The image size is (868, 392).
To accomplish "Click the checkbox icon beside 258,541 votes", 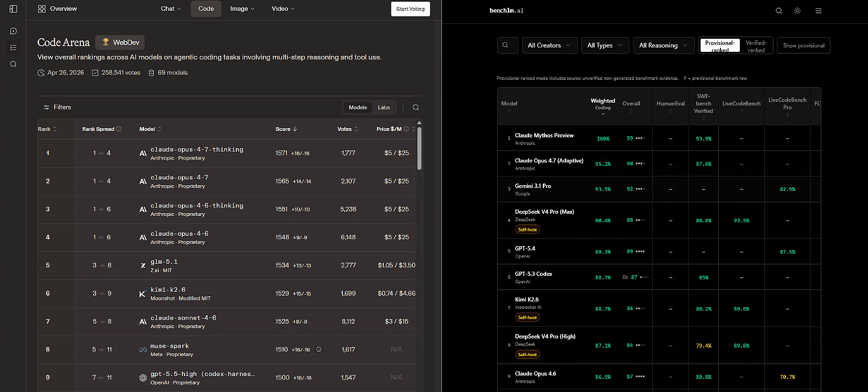I will click(x=95, y=73).
